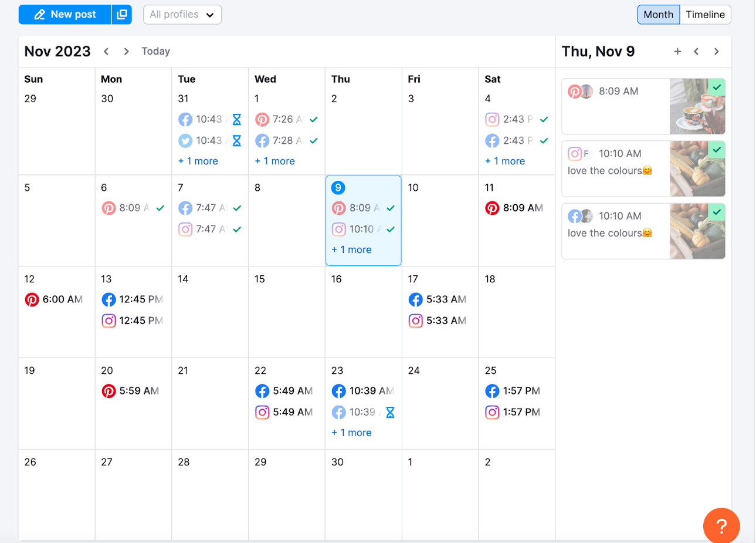Open the All profiles dropdown

coord(182,14)
